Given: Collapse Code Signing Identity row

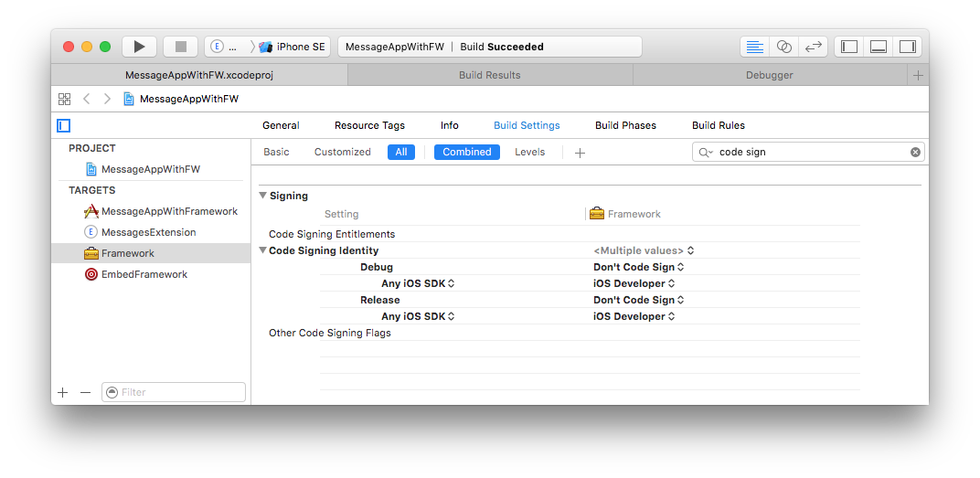Looking at the screenshot, I should 263,250.
